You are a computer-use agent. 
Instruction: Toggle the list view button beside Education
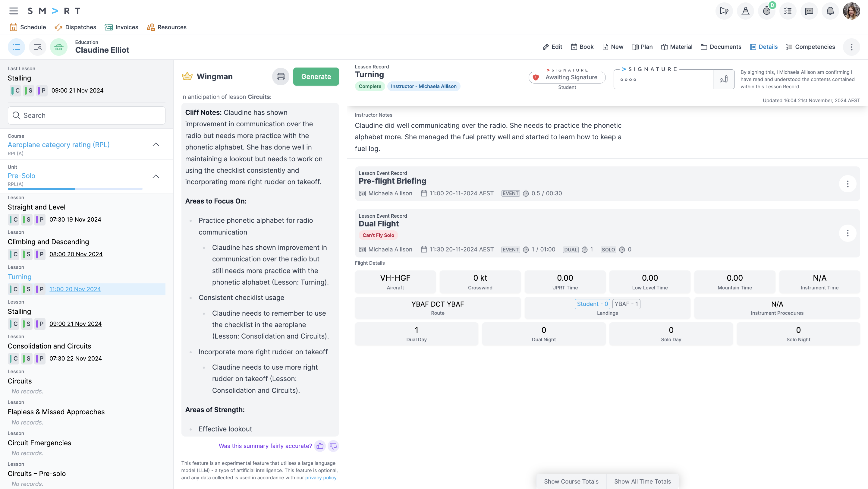pyautogui.click(x=16, y=47)
